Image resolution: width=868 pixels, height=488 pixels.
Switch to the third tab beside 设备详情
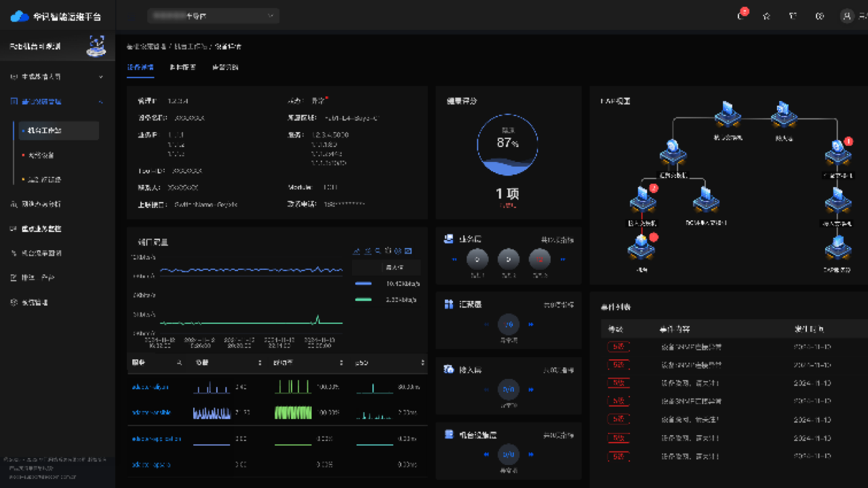pos(225,68)
